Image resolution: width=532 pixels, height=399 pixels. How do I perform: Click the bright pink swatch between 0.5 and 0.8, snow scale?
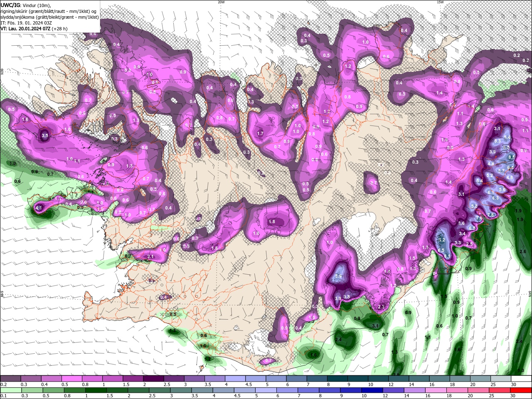[x=71, y=379]
